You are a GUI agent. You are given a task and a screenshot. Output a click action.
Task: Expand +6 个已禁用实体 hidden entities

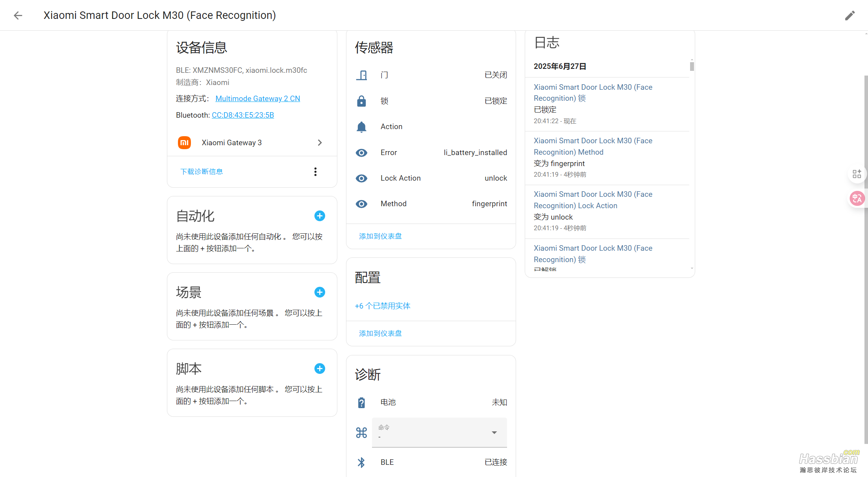tap(383, 306)
